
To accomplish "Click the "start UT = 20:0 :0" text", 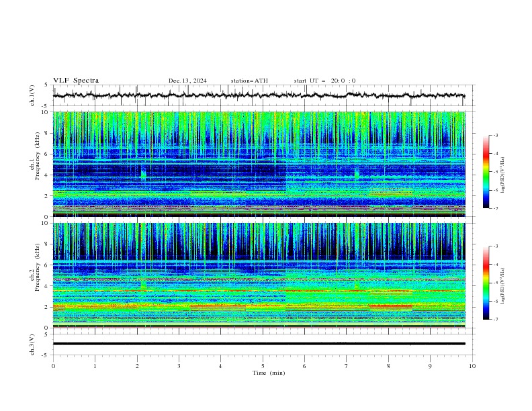I will pos(324,81).
